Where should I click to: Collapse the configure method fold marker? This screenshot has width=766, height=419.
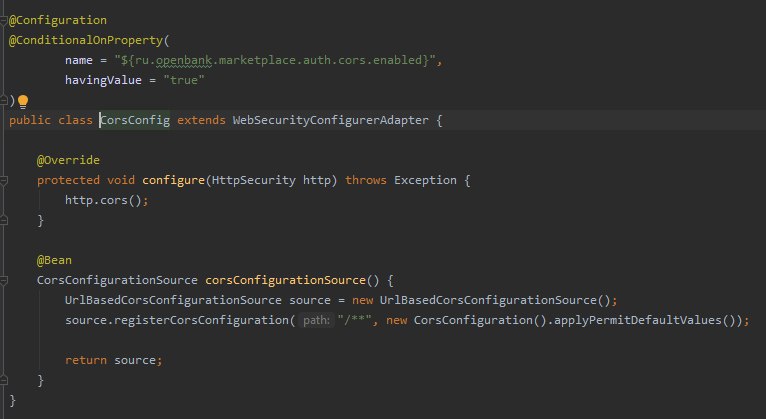3,181
